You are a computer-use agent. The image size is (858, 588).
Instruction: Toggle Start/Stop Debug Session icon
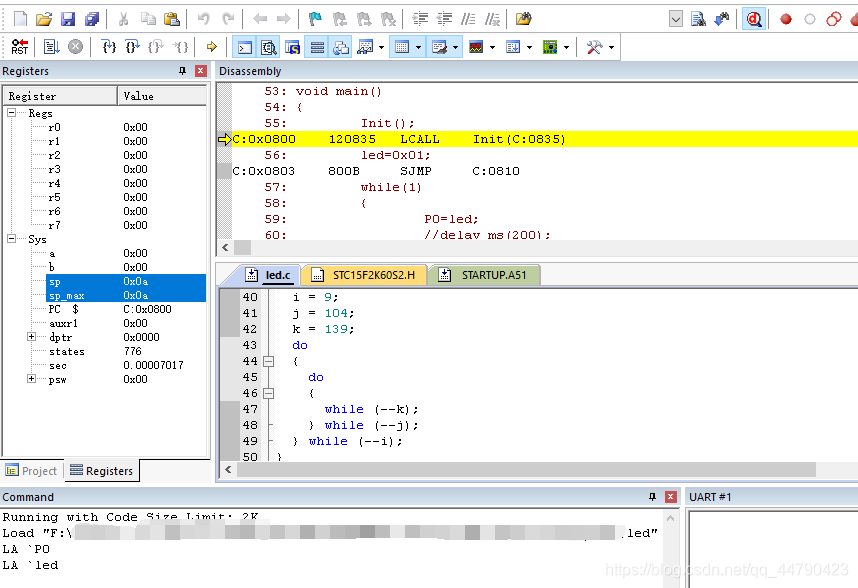coord(754,20)
